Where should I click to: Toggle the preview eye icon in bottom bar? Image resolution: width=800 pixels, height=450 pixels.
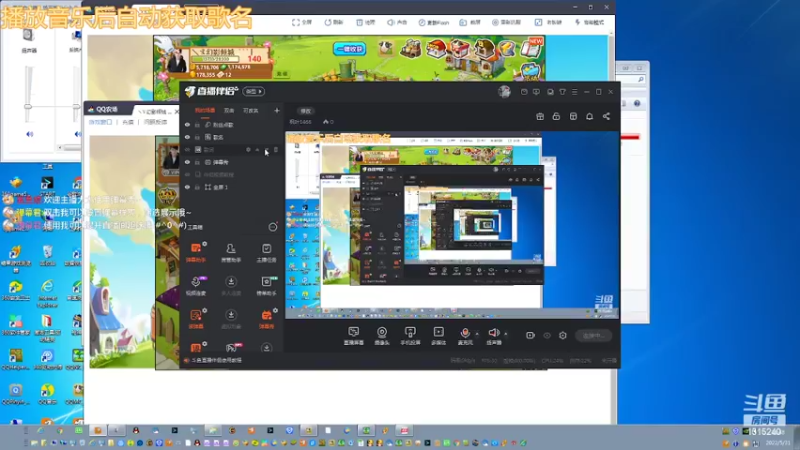547,335
